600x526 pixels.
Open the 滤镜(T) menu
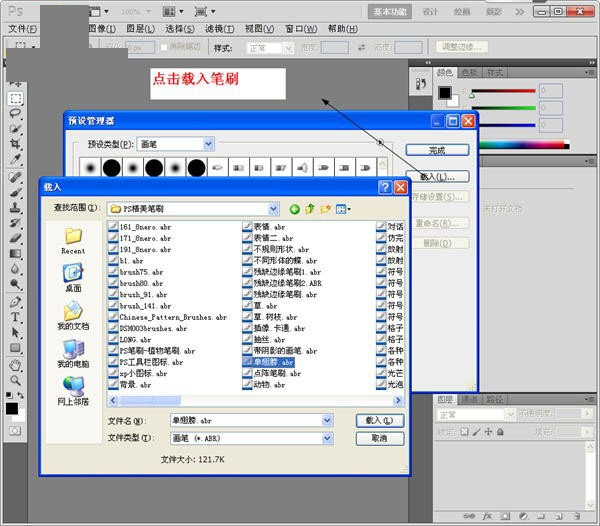click(x=220, y=29)
